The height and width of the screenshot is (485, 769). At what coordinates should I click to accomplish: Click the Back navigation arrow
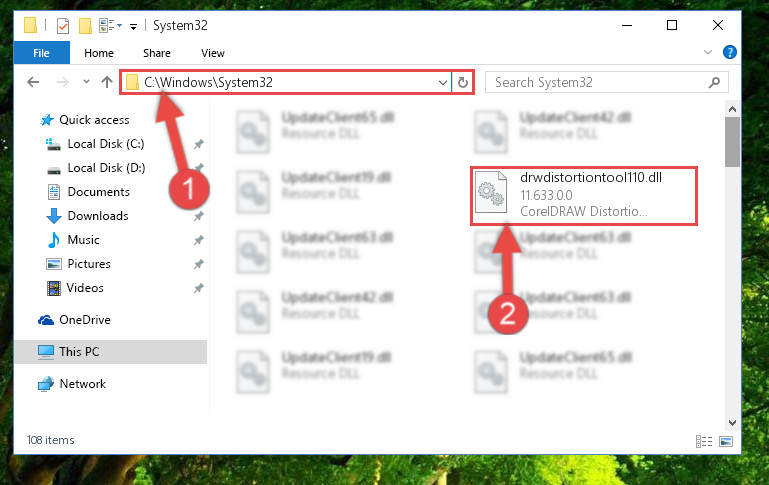[x=33, y=82]
